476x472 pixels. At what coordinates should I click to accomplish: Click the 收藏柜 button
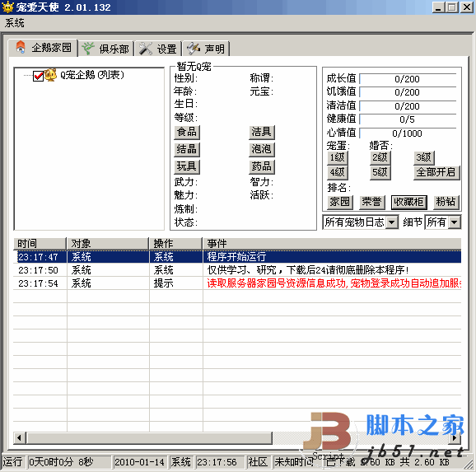409,203
